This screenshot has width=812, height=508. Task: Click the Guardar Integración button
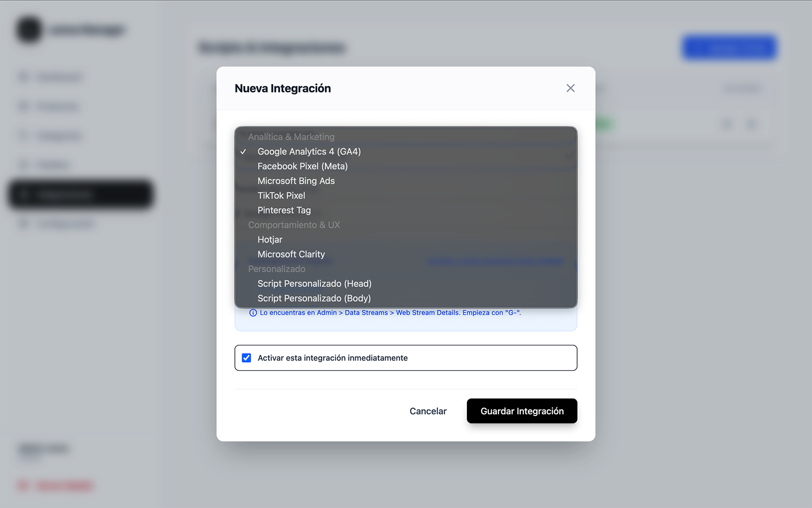[522, 411]
